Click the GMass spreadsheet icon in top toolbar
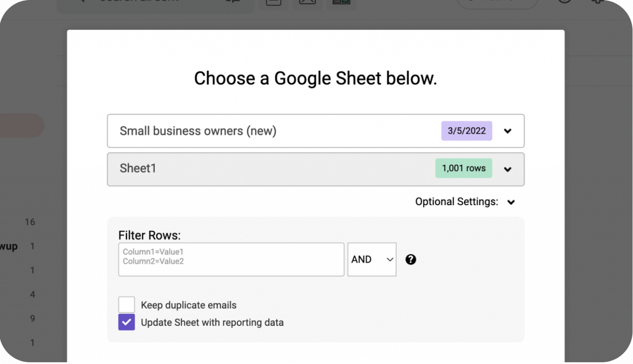633x364 pixels. [x=341, y=2]
